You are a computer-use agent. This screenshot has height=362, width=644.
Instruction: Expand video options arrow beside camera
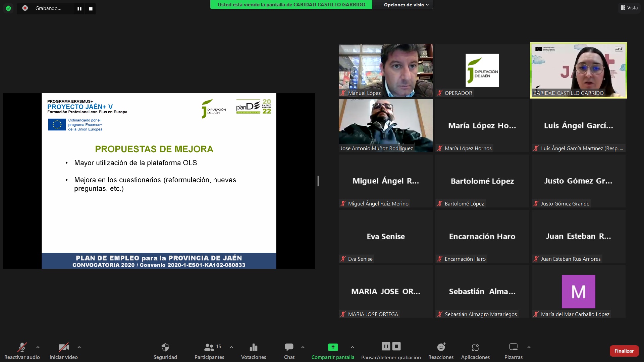tap(79, 347)
